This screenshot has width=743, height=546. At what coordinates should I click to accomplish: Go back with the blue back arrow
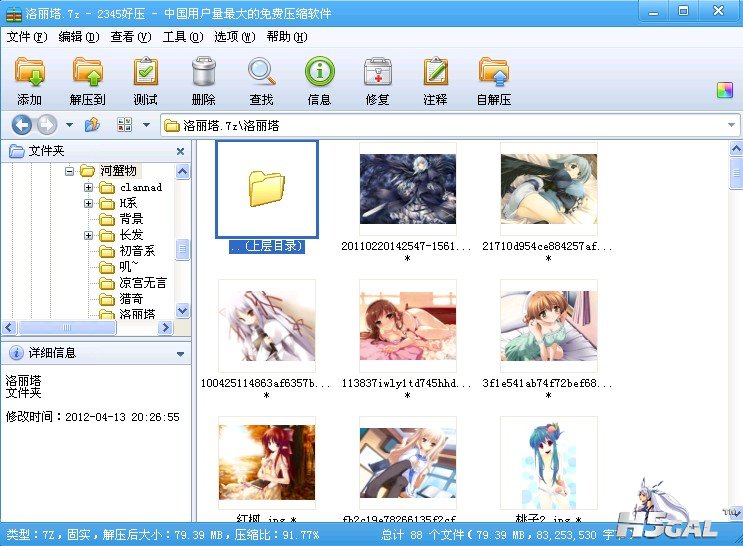(x=21, y=125)
